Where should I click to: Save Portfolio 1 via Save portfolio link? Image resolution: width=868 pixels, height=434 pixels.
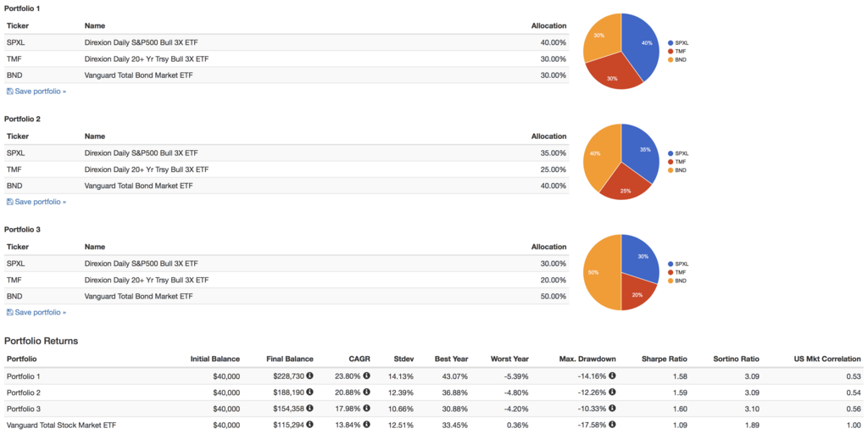click(36, 92)
